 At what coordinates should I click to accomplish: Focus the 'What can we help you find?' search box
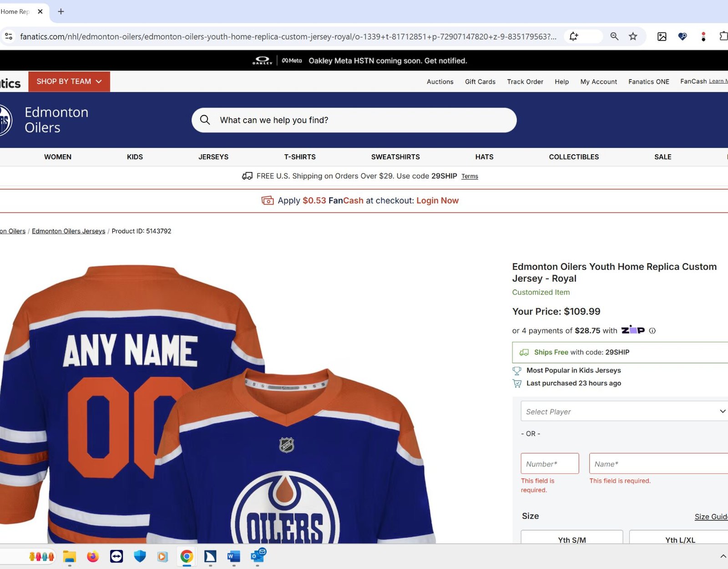354,120
